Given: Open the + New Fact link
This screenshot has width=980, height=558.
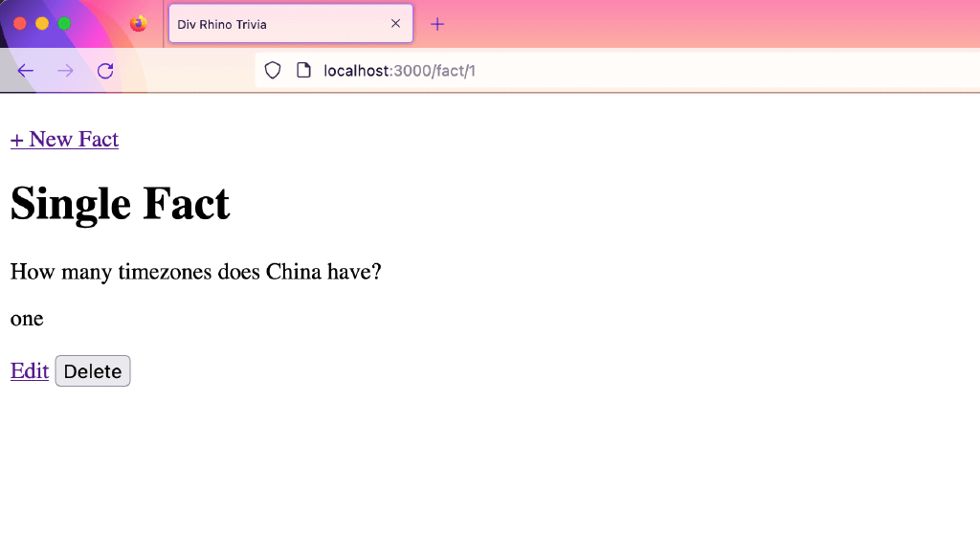Looking at the screenshot, I should coord(63,140).
